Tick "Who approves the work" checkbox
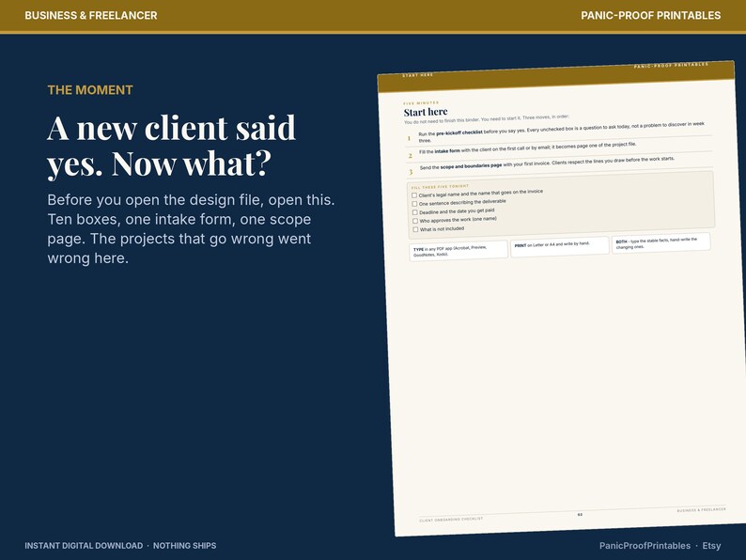The width and height of the screenshot is (746, 560). 415,221
